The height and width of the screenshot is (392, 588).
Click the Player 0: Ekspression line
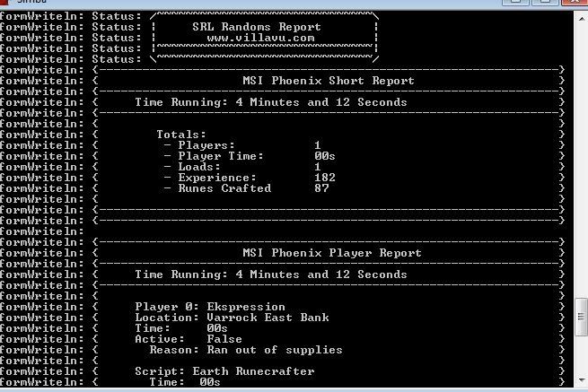(x=210, y=307)
